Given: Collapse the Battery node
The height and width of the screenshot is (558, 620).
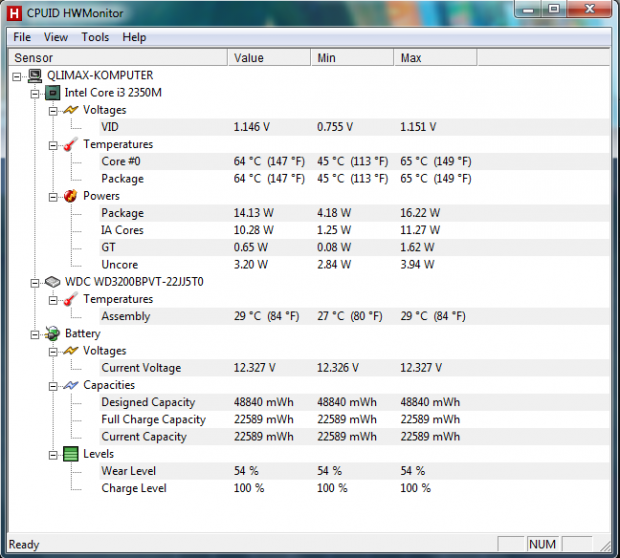Looking at the screenshot, I should point(35,335).
